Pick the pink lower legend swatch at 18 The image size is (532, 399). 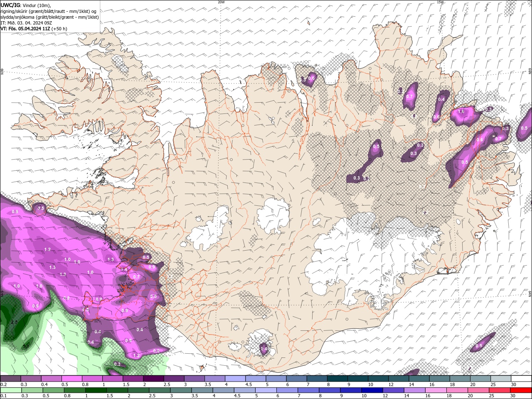457,390
